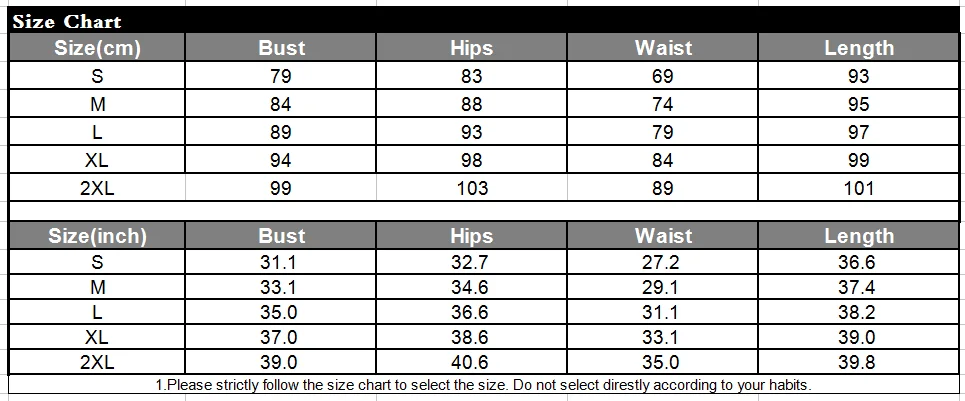Click the size chart instruction note text
This screenshot has height=401, width=965.
point(484,385)
